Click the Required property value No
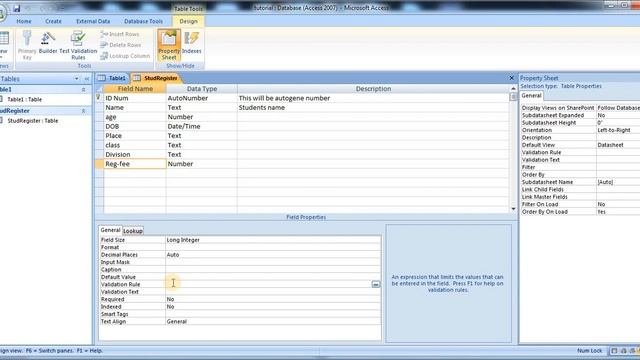 (273, 299)
